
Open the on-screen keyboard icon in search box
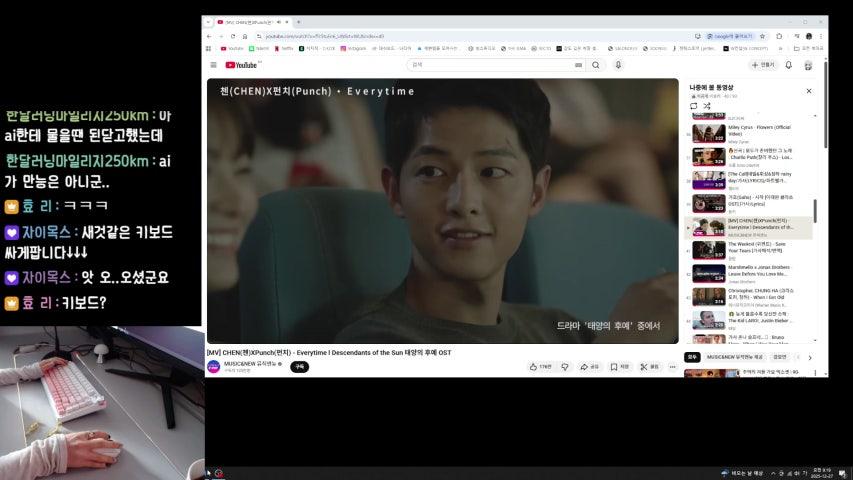point(578,65)
